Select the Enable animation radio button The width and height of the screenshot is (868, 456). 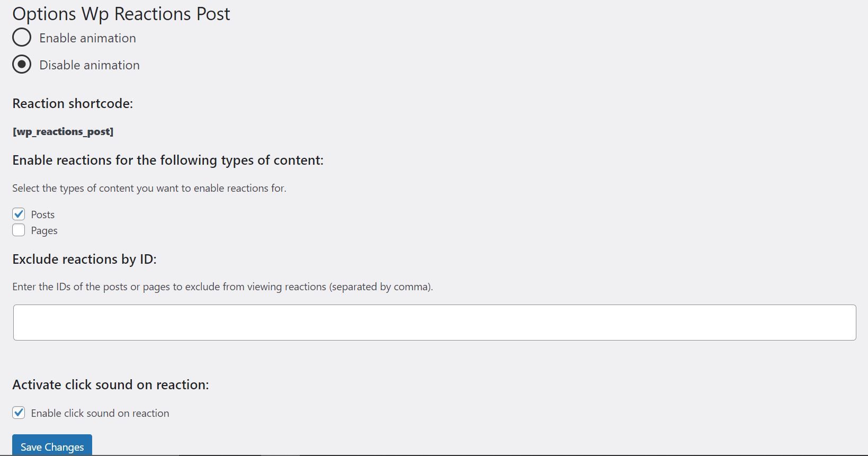click(22, 38)
